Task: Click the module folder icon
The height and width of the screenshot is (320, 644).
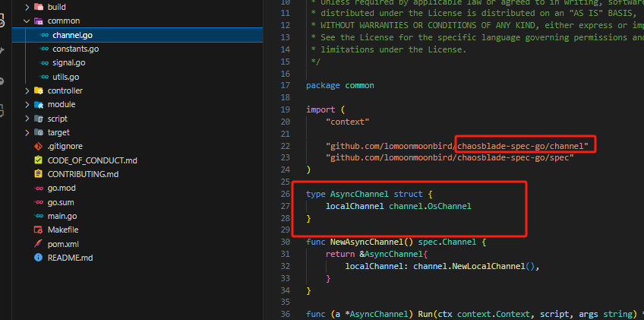Action: 39,104
